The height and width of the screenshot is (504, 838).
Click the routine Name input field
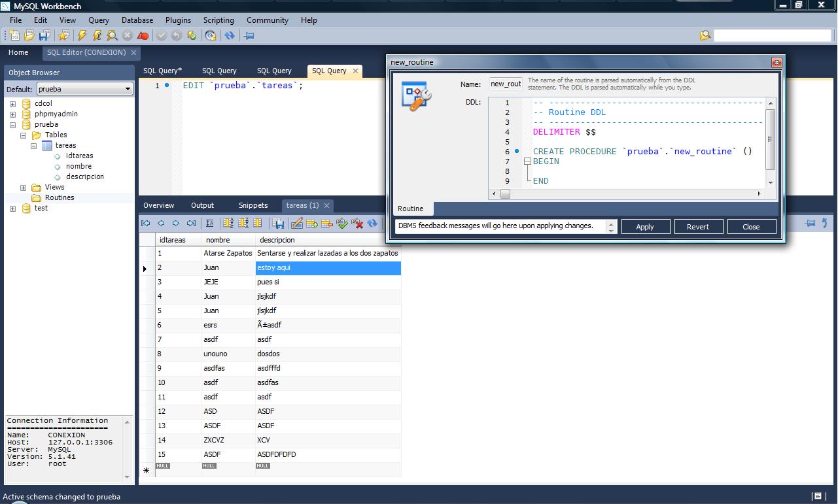506,84
